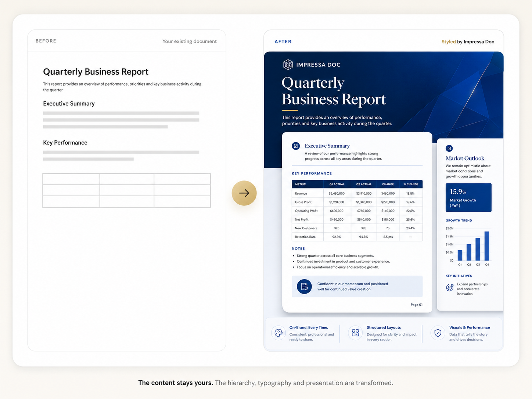Click the GROWTH TREND label
The image size is (532, 399).
click(459, 220)
